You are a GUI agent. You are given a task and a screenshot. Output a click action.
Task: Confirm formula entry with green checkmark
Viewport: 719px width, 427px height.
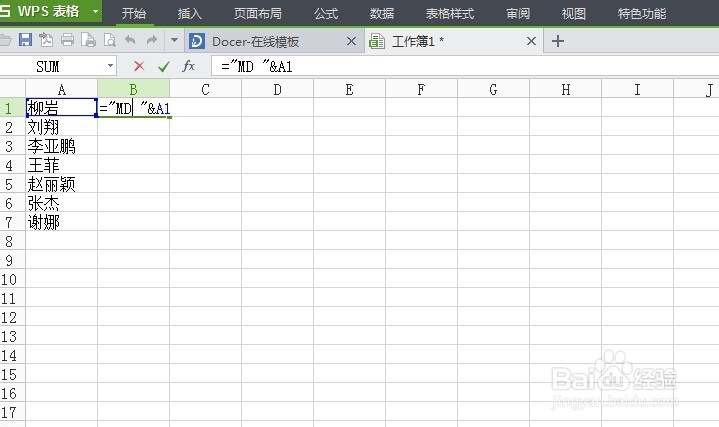164,67
